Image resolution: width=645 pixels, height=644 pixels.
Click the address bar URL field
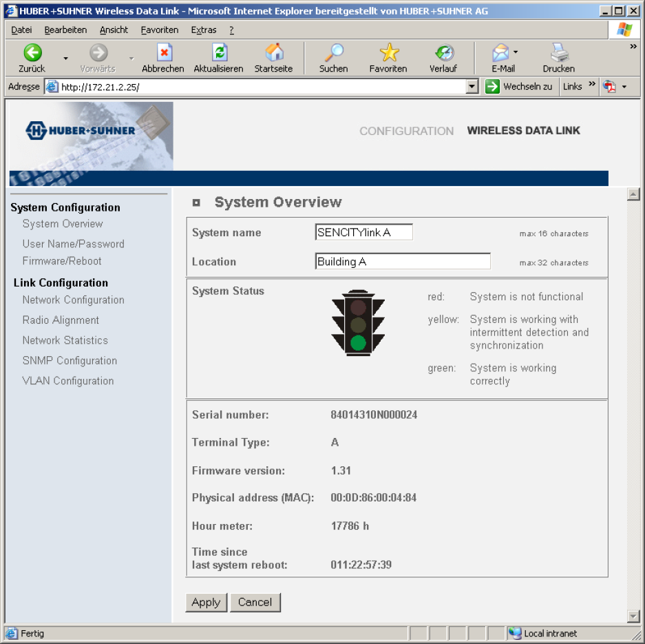262,87
